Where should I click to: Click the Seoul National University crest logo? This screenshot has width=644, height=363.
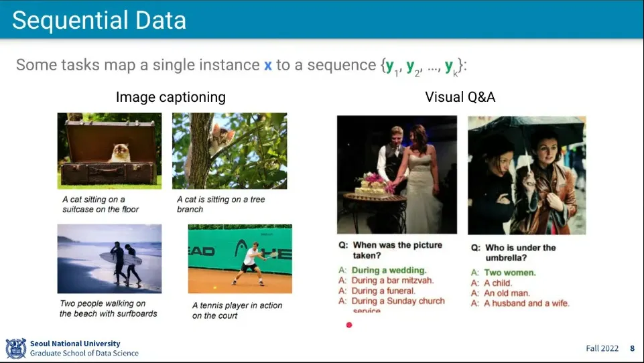[16, 348]
